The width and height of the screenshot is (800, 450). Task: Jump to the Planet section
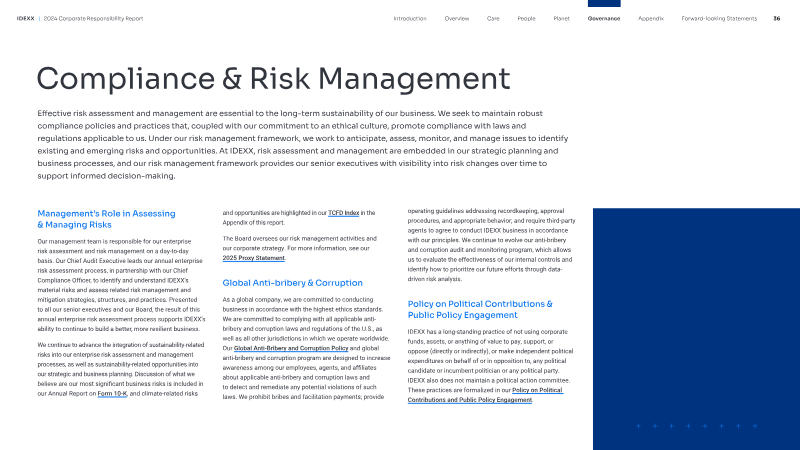pyautogui.click(x=562, y=18)
